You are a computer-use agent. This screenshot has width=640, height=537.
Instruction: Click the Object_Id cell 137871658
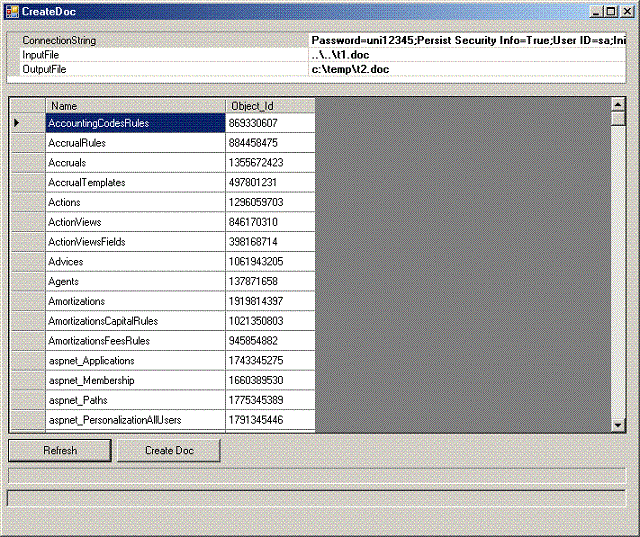(270, 281)
